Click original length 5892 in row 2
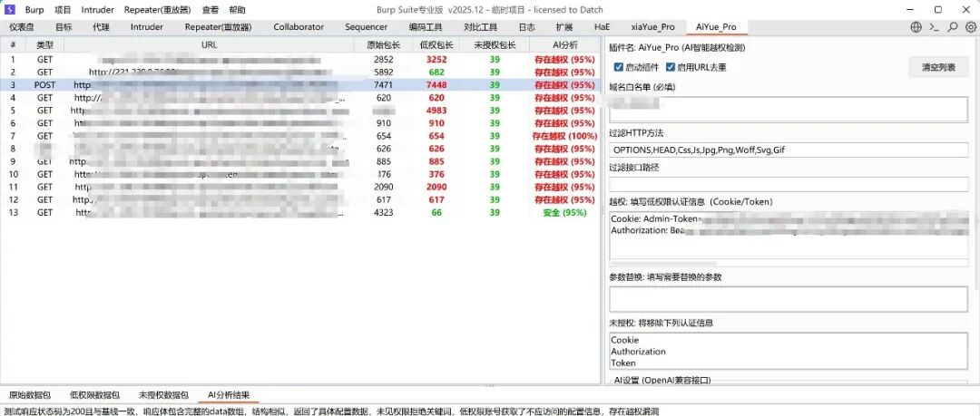Screen dimensions: 980x416 coord(384,72)
